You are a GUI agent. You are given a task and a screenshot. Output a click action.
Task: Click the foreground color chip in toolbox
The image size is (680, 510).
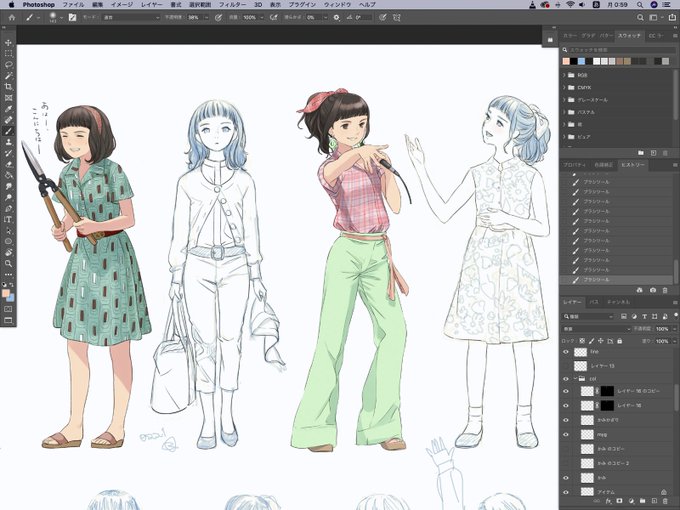(6, 294)
